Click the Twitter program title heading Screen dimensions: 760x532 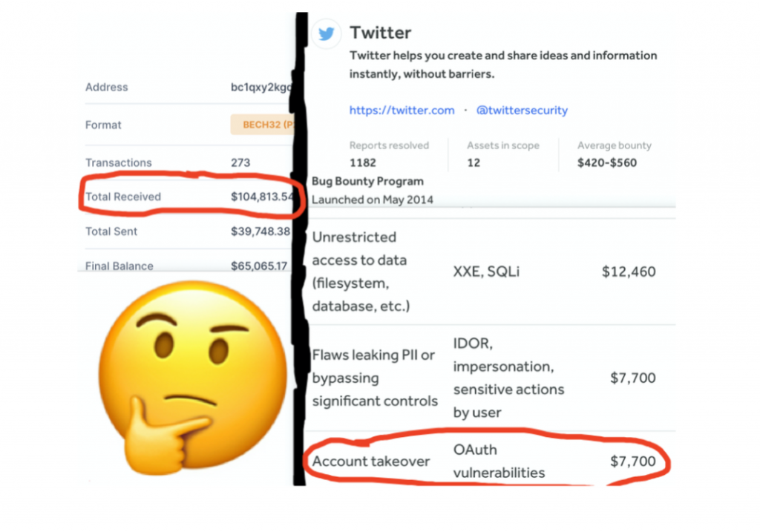pyautogui.click(x=381, y=33)
